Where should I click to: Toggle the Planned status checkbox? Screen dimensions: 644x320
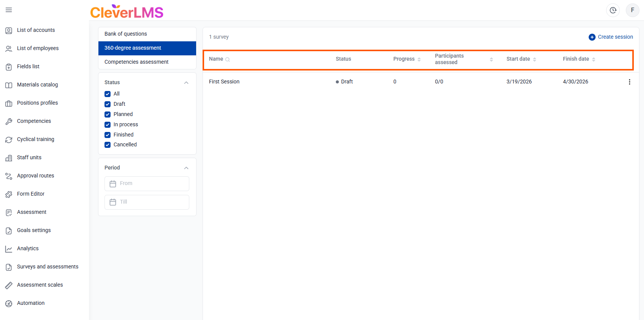[108, 115]
